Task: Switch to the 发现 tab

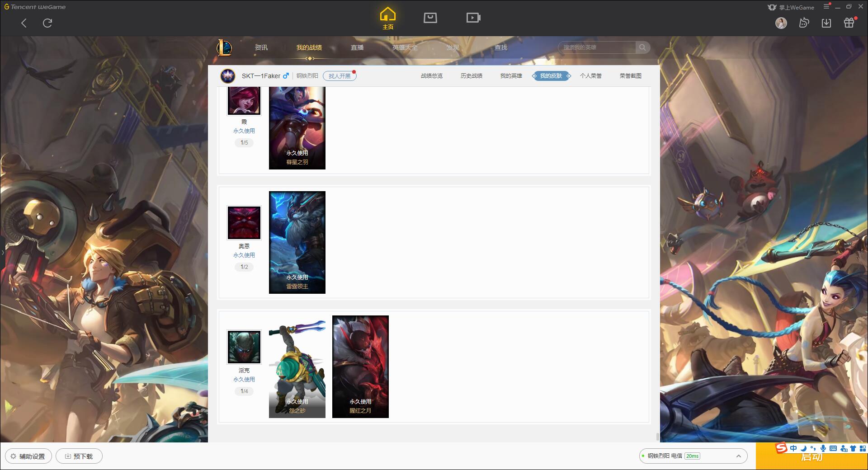Action: coord(453,47)
